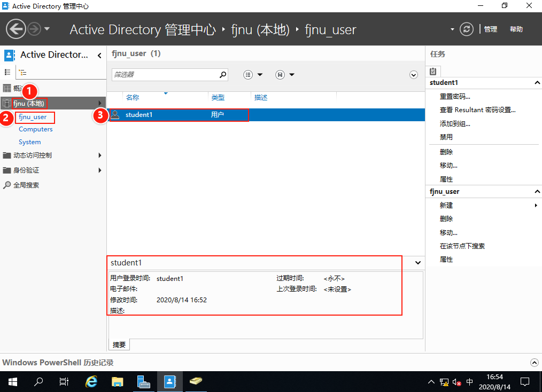Expand the fjnu (本地) submenu arrow
Viewport: 542px width, 392px height.
coord(100,103)
